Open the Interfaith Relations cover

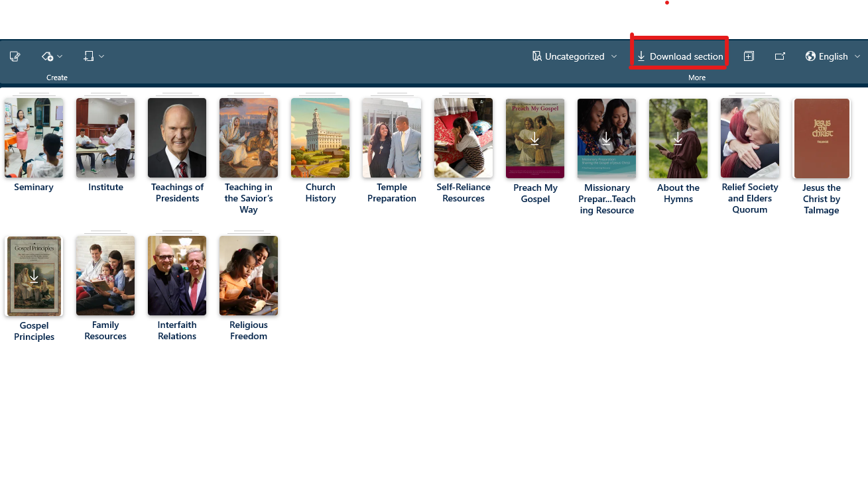click(177, 276)
